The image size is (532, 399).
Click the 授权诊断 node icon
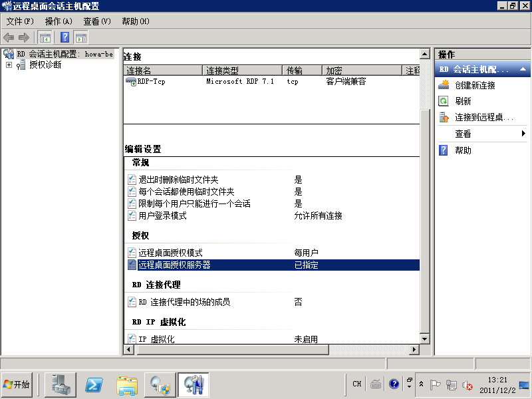21,65
